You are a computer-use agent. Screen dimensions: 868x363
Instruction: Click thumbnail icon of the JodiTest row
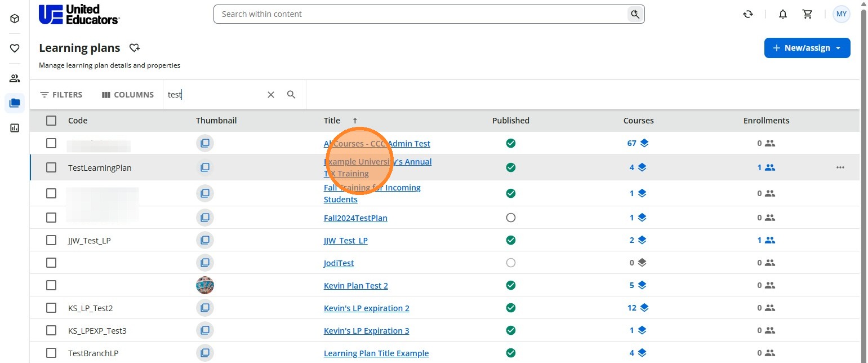205,263
